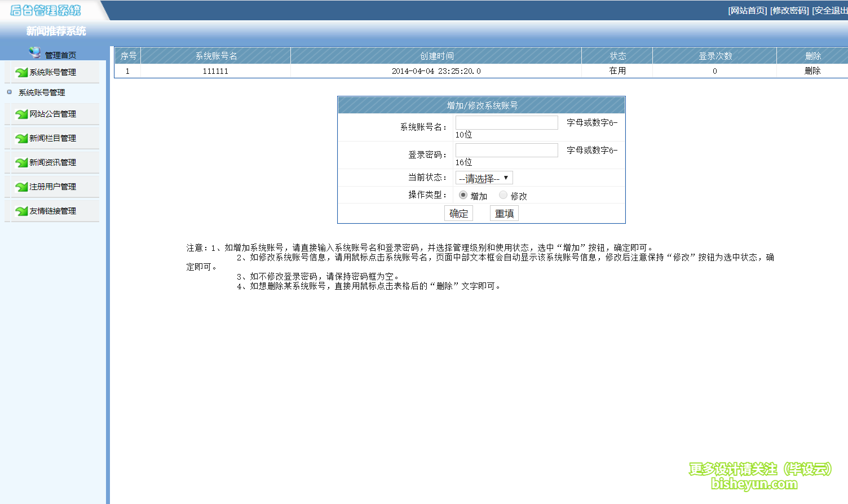The height and width of the screenshot is (504, 848).
Task: Click the 重填 reset button
Action: 504,213
